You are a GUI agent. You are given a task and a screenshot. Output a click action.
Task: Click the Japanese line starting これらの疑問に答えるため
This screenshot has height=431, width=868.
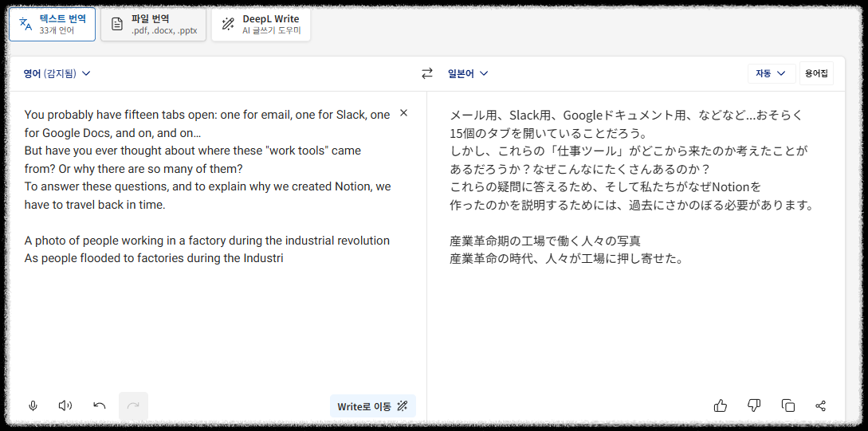click(606, 187)
